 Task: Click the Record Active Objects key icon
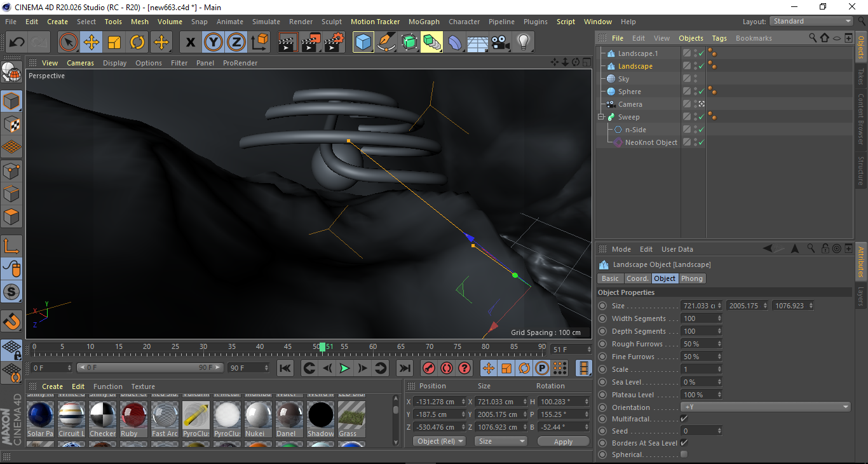428,368
